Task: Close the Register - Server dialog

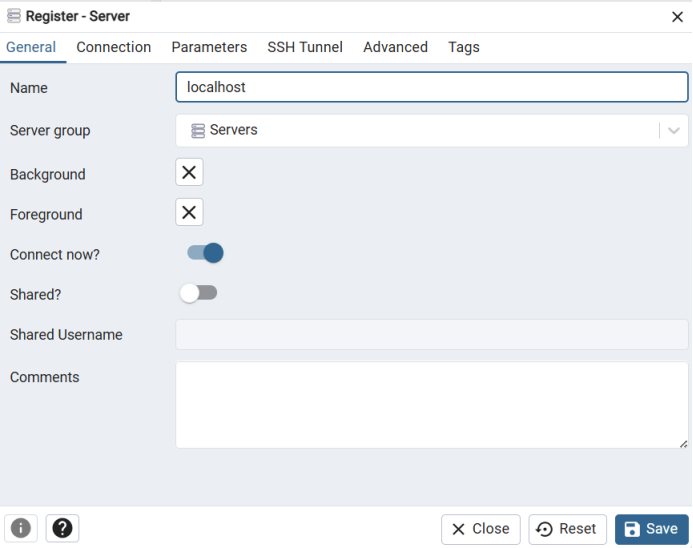Action: (x=677, y=16)
